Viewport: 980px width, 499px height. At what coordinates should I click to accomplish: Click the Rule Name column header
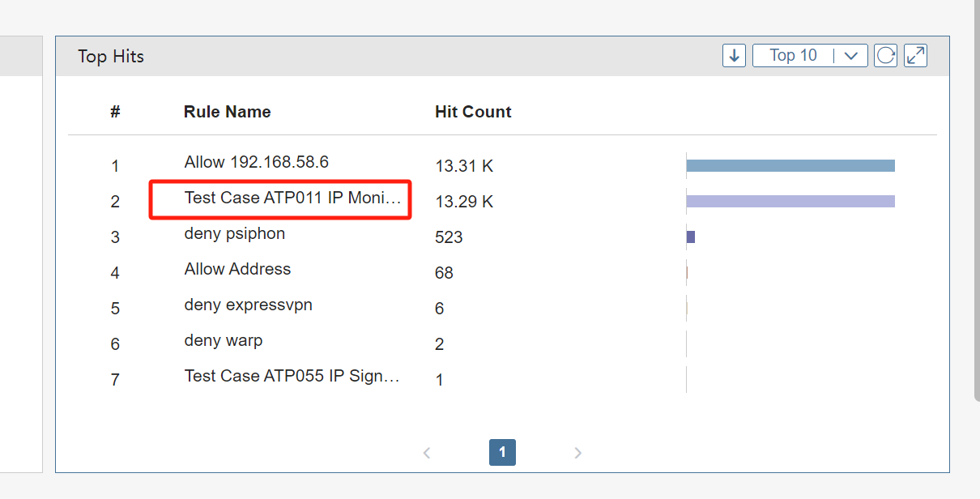[x=227, y=112]
